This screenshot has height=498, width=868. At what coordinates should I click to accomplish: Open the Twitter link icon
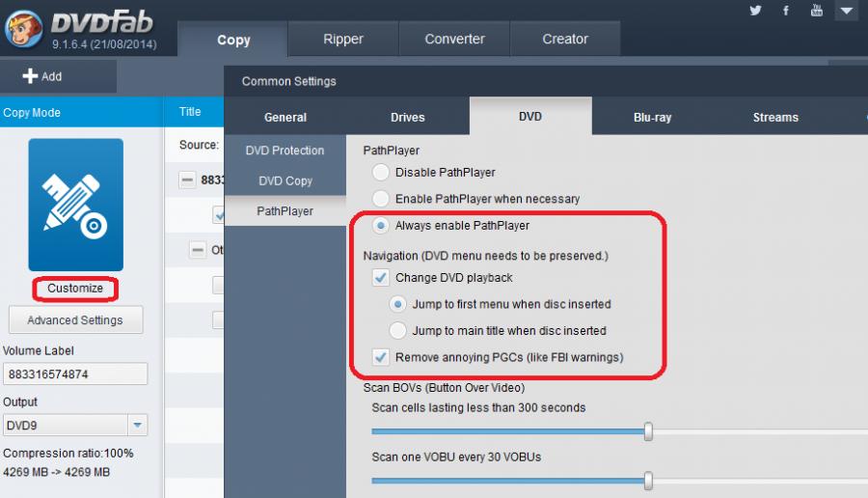(755, 11)
